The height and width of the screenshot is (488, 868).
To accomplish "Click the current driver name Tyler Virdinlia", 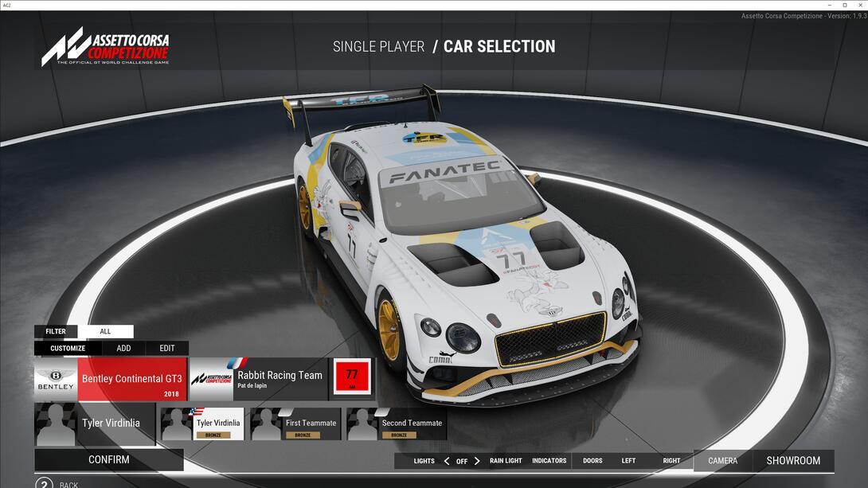I will 111,424.
